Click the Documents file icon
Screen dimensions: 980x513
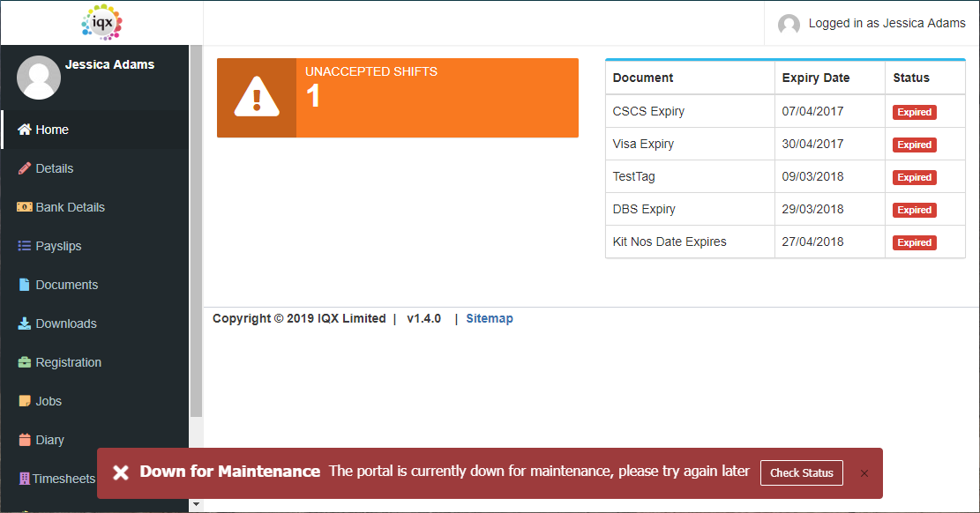[x=25, y=285]
